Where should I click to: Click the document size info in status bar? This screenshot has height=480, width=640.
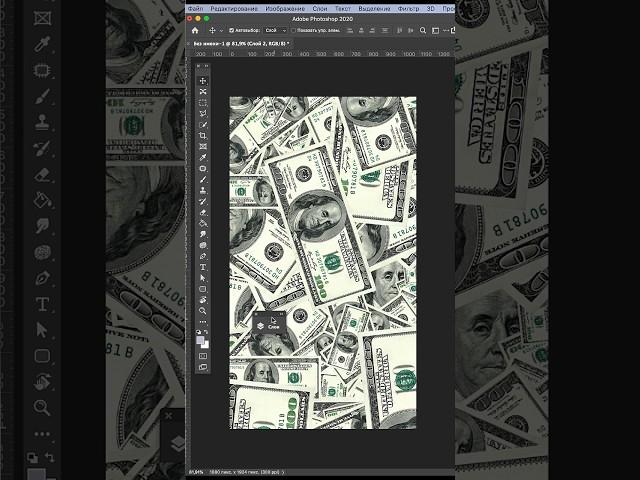click(244, 472)
